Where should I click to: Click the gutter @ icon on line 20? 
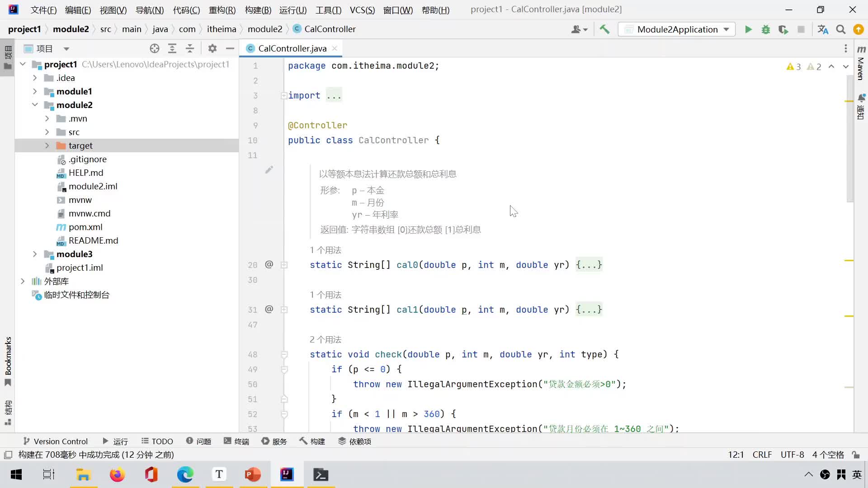(x=269, y=264)
